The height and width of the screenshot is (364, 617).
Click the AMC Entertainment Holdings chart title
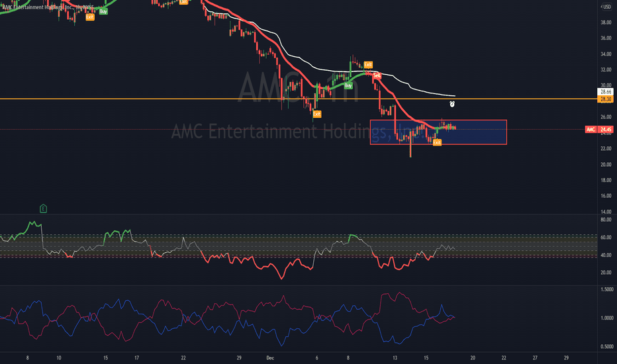(48, 7)
